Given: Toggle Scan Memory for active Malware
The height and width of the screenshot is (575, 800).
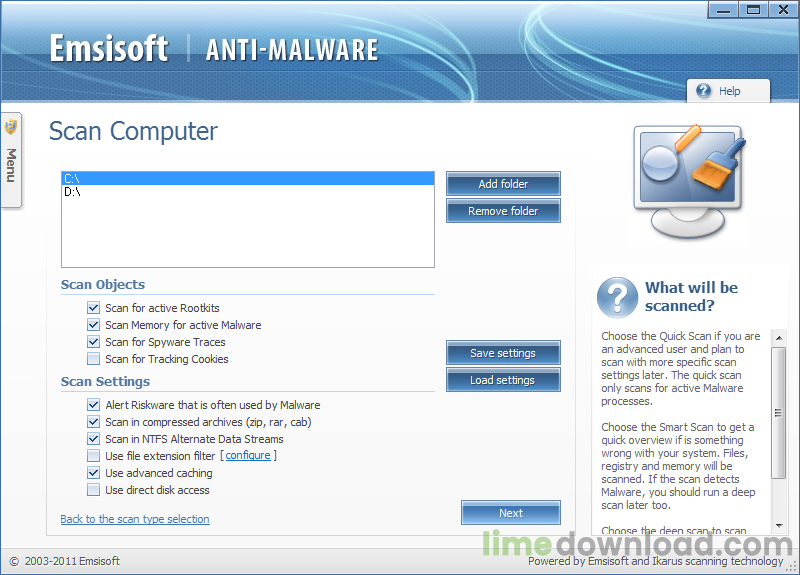Looking at the screenshot, I should (x=93, y=324).
